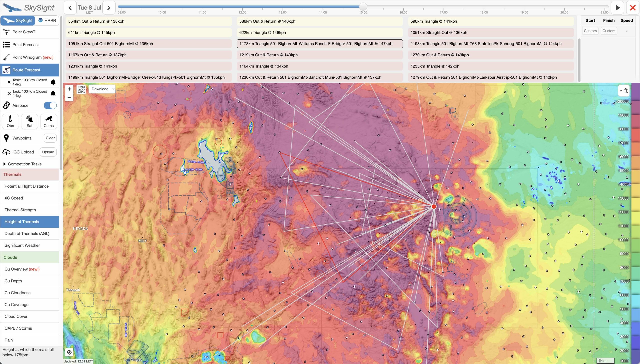Select 1178km Triangle Williams Ranch-FtBridger route
640x364 pixels.
[x=320, y=44]
